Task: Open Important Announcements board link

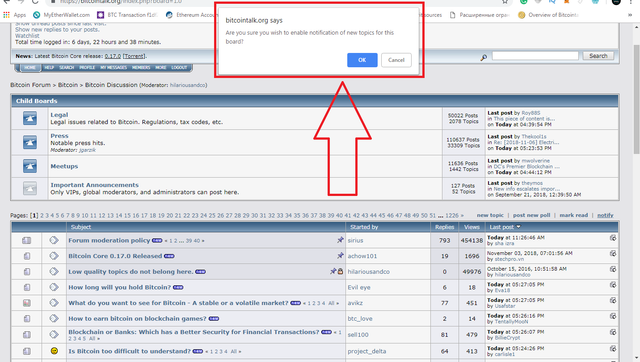Action: 94,185
